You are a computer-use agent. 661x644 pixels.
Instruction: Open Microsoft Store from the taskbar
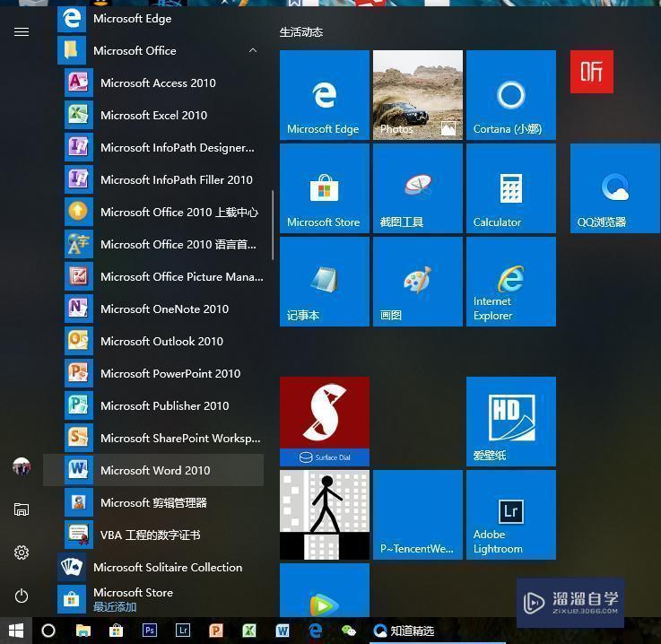click(116, 631)
